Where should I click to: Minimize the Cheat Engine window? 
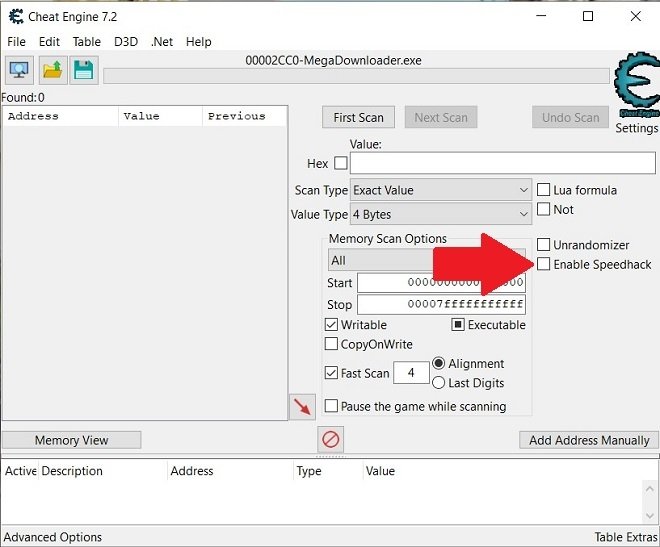541,16
